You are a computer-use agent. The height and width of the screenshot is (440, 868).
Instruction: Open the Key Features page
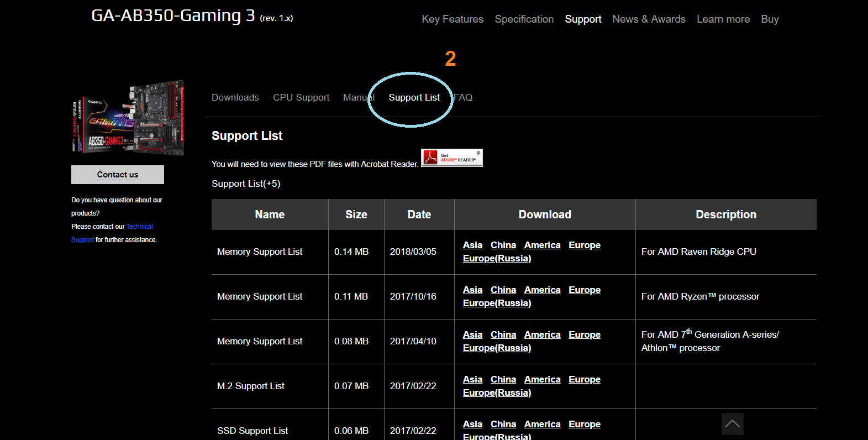tap(453, 19)
